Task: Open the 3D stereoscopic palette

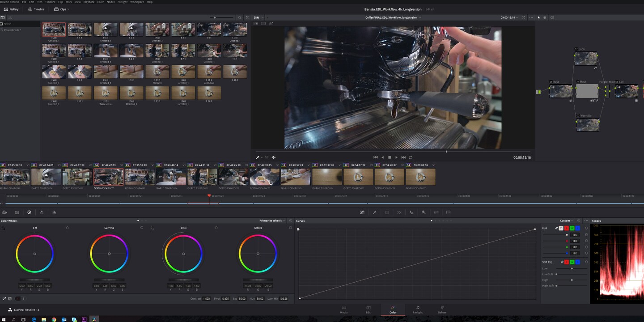Action: (x=448, y=212)
